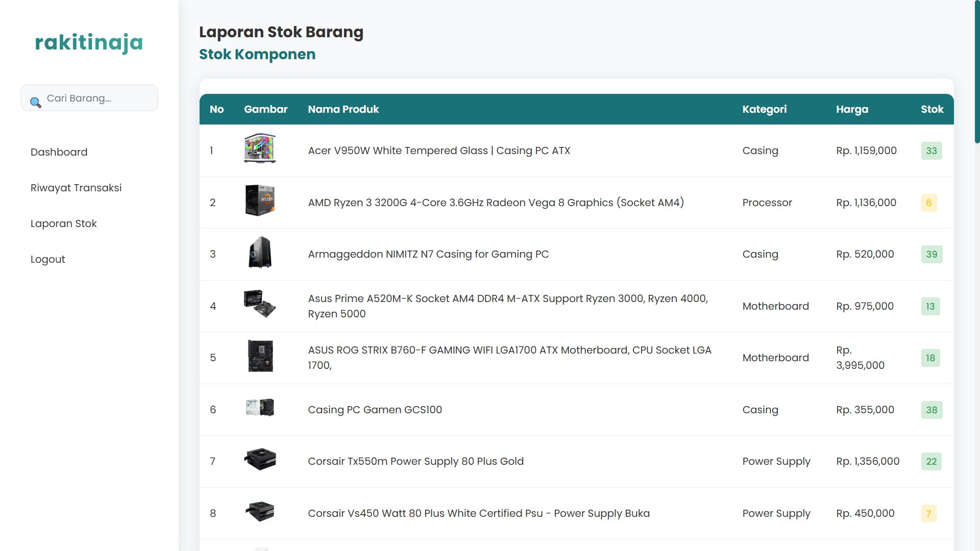
Task: Click stock badge 38 for Casing PC Gamen
Action: pyautogui.click(x=932, y=410)
